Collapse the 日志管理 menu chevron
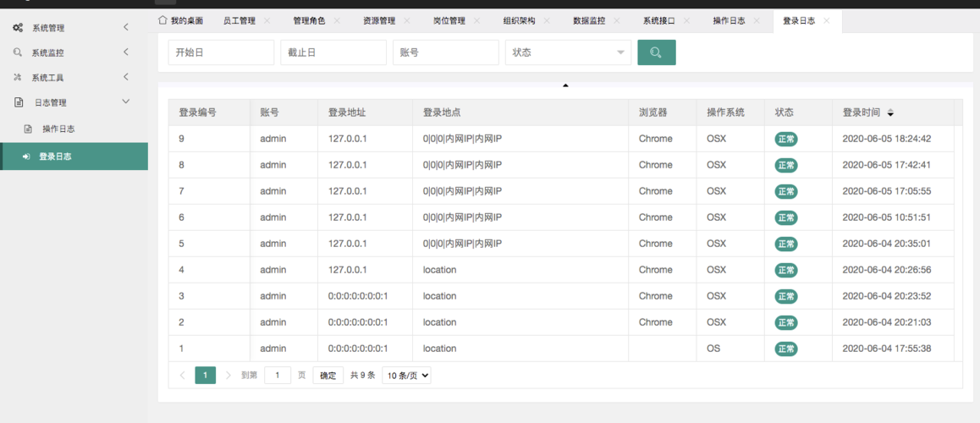 (125, 102)
